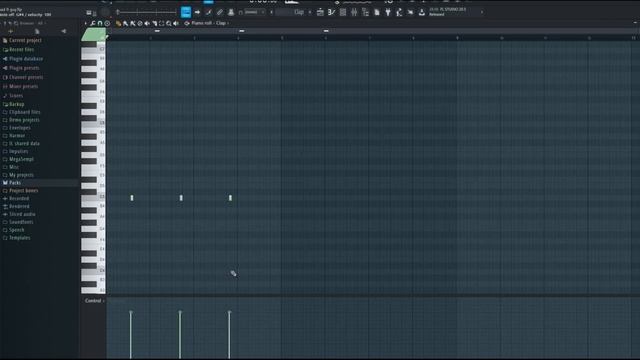Open the Mixer view from top toolbar
The width and height of the screenshot is (640, 360).
tap(354, 12)
